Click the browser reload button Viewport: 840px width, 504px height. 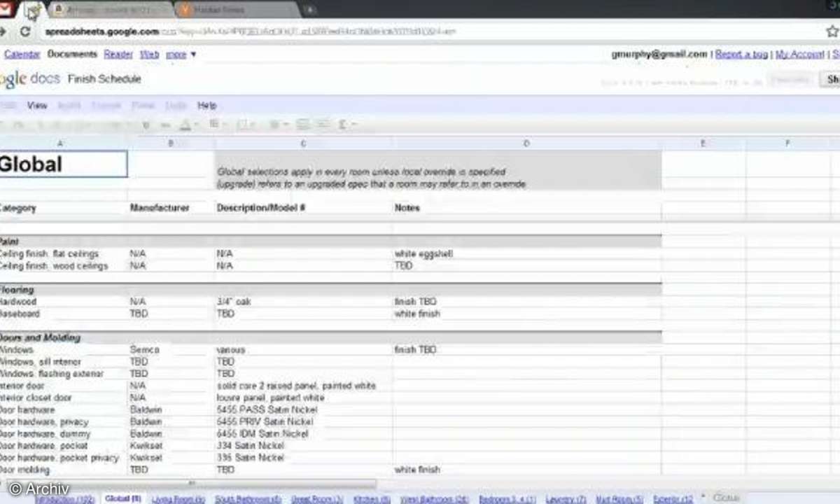pos(25,31)
